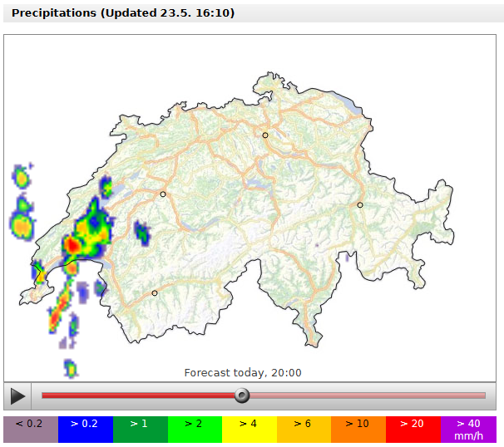Click the Sion city marker in the southwest

[x=155, y=292]
